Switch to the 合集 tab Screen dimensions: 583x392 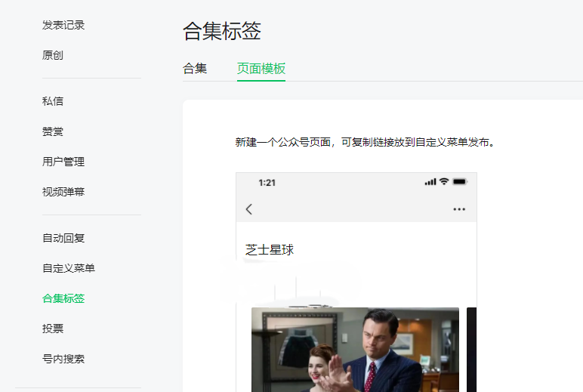click(195, 69)
